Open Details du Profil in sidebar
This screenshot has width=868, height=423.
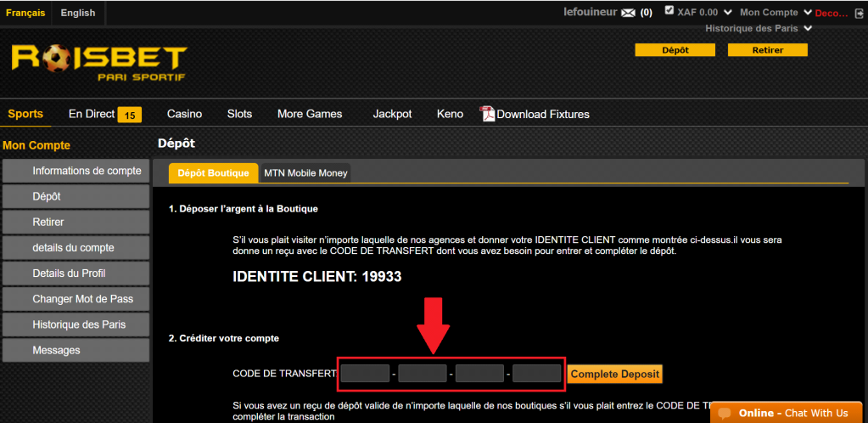[76, 274]
